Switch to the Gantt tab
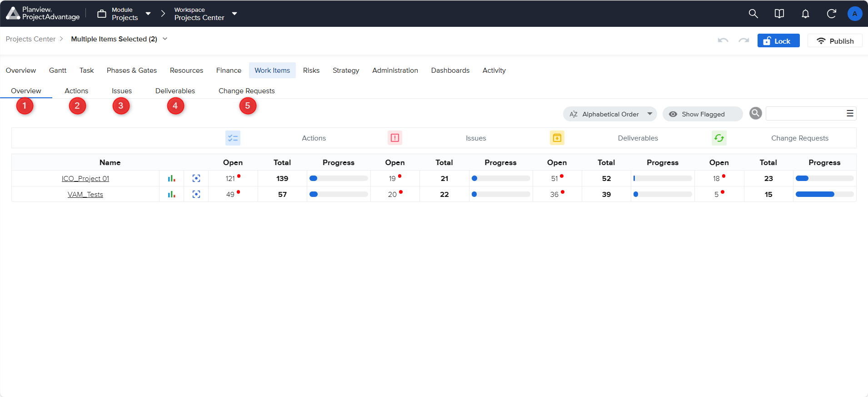Image resolution: width=868 pixels, height=397 pixels. tap(58, 70)
